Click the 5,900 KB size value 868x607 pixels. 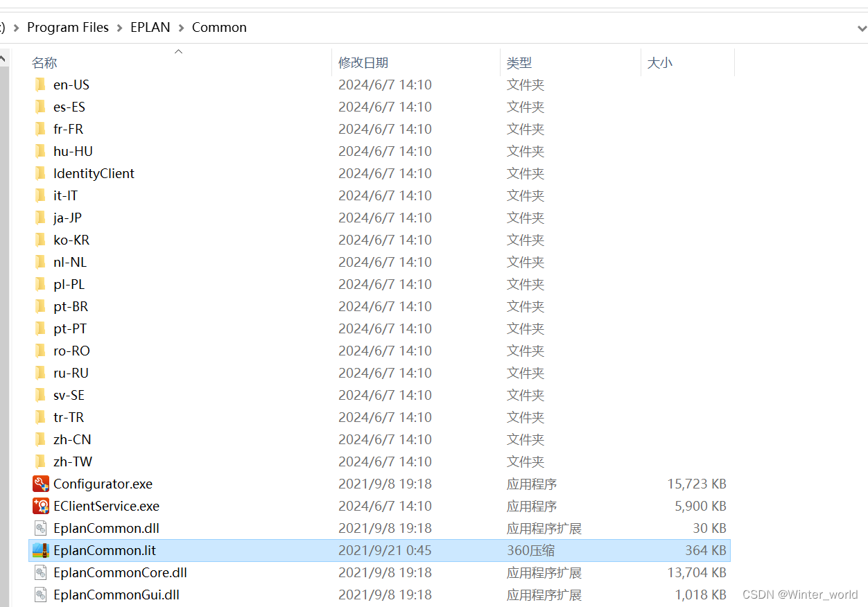(x=700, y=506)
